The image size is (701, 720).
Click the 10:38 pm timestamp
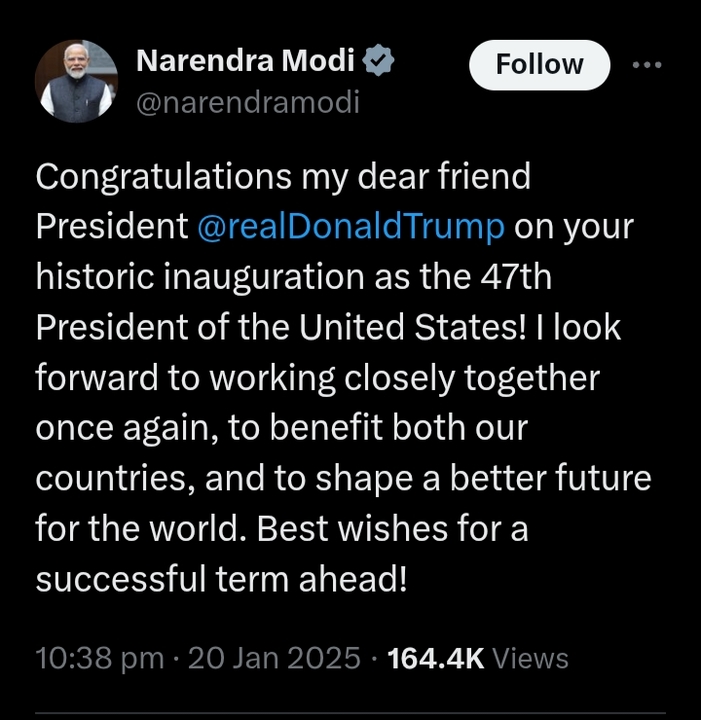pyautogui.click(x=100, y=658)
